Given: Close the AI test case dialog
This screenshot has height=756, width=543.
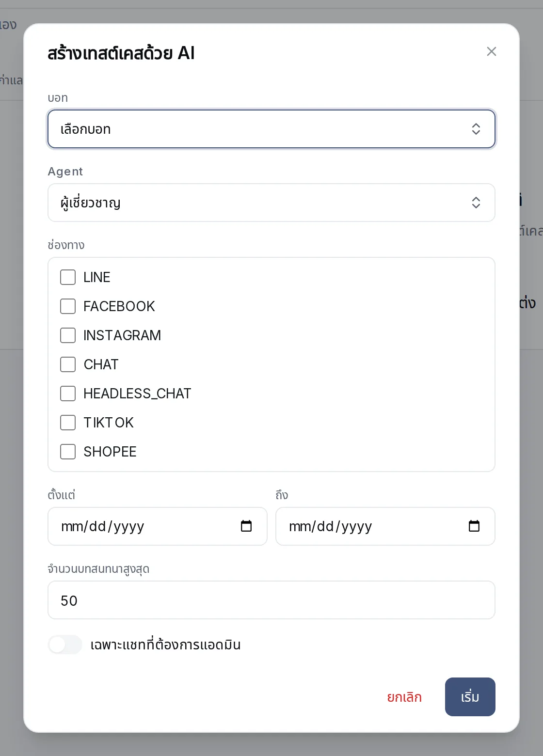Looking at the screenshot, I should 491,51.
